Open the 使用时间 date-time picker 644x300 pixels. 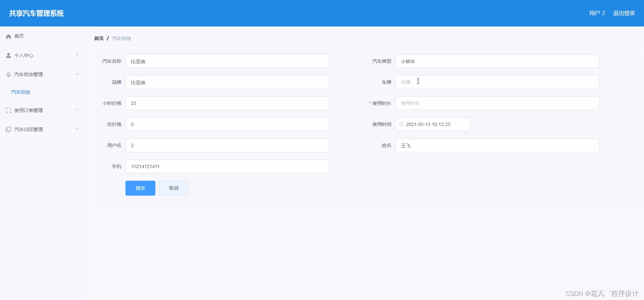[433, 124]
